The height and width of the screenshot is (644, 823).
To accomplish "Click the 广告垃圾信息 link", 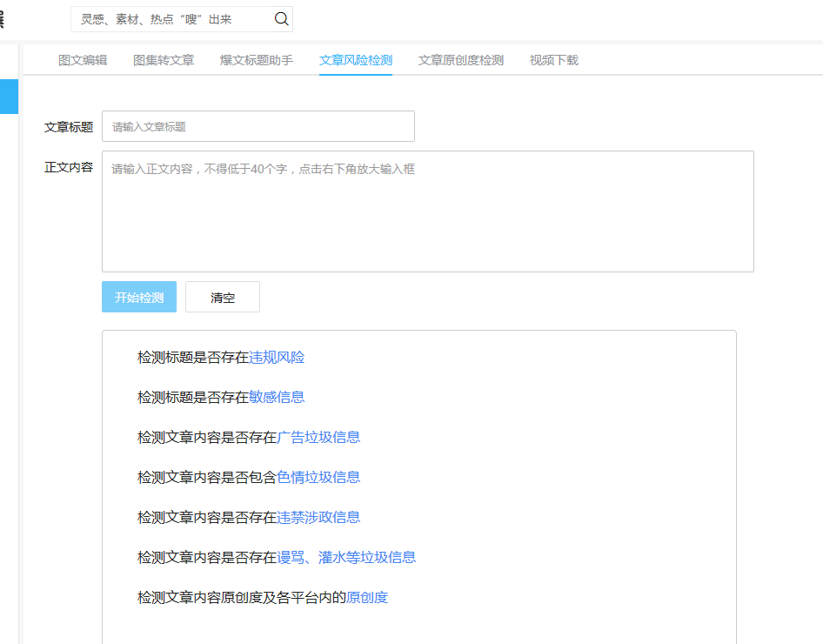I will point(318,438).
